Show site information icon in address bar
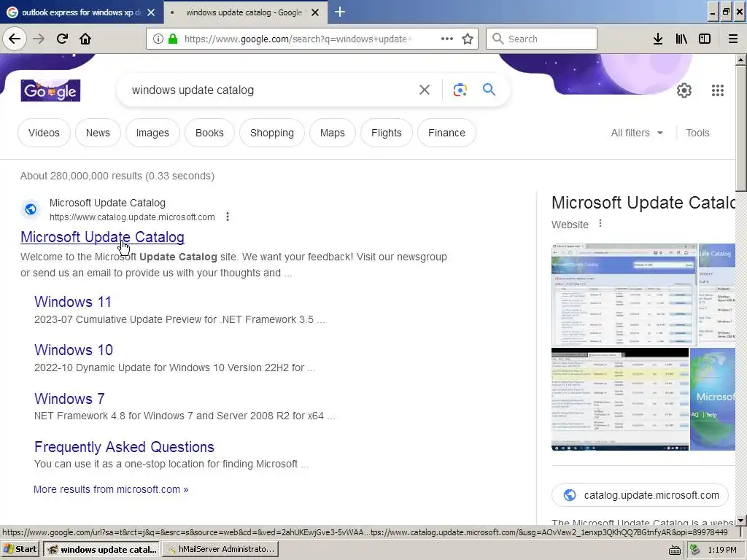The image size is (747, 560). tap(158, 39)
